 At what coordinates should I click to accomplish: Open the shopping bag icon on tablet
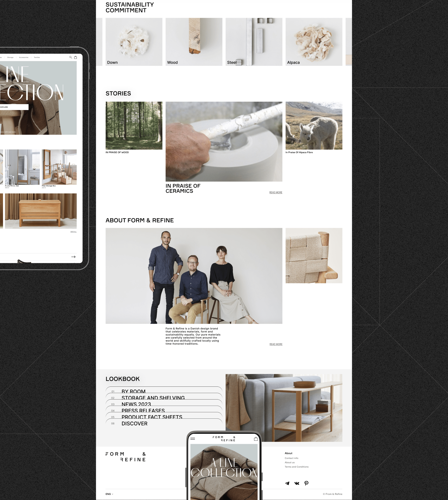(76, 57)
